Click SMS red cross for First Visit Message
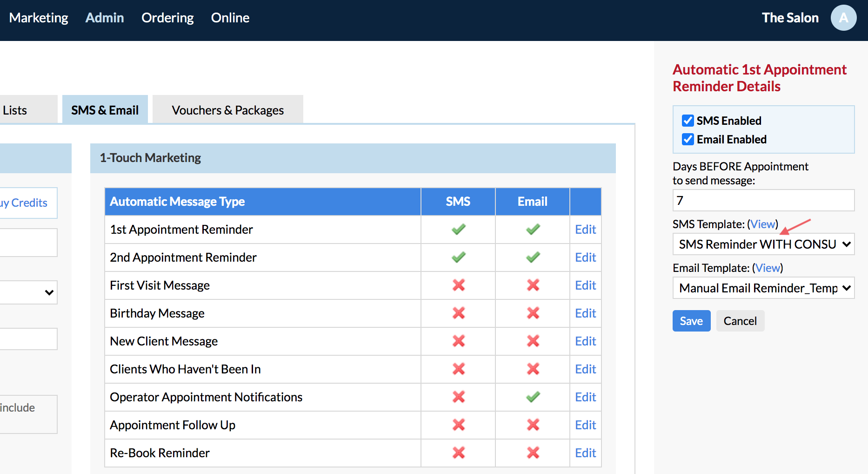 (x=459, y=285)
